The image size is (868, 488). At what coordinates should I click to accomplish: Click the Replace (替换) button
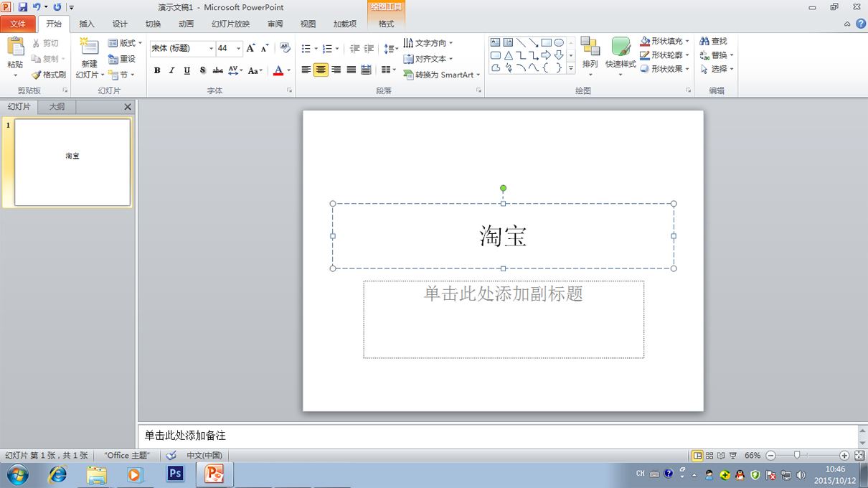pos(717,55)
